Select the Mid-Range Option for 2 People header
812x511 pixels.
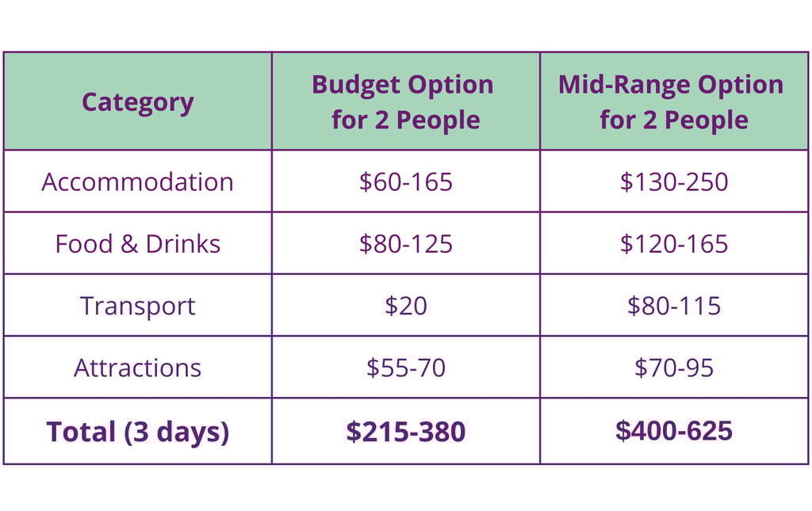[674, 101]
